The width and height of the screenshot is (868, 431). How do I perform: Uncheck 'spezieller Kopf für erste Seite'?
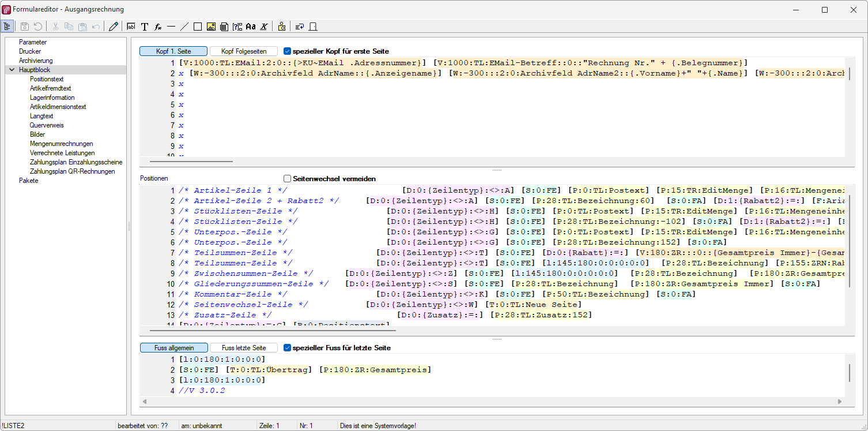[x=288, y=51]
